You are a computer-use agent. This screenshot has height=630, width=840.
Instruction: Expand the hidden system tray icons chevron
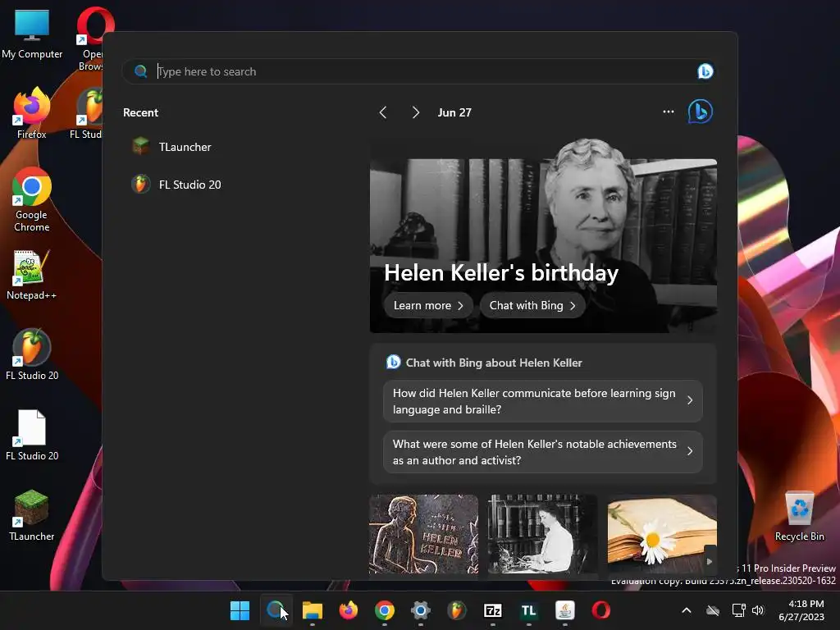coord(687,610)
